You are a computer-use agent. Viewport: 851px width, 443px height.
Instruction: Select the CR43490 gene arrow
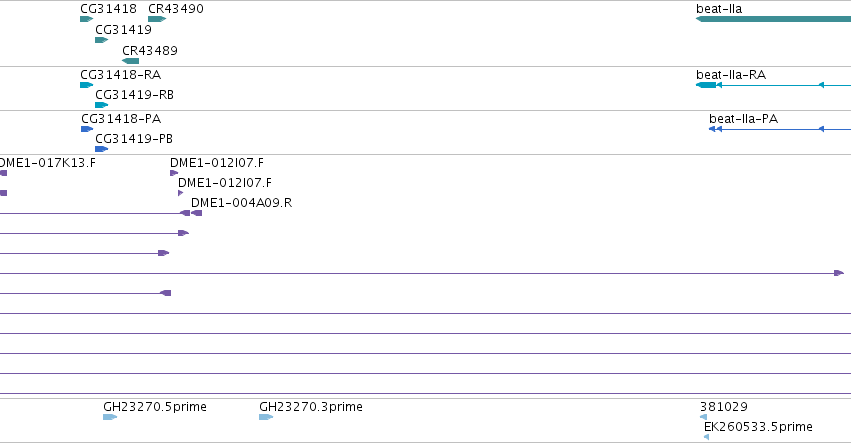pos(157,19)
